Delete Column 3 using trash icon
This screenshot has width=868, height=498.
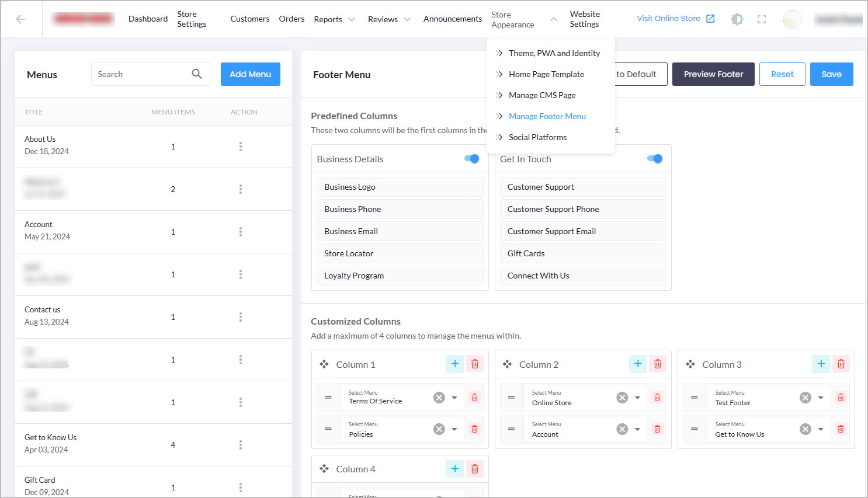pyautogui.click(x=841, y=364)
